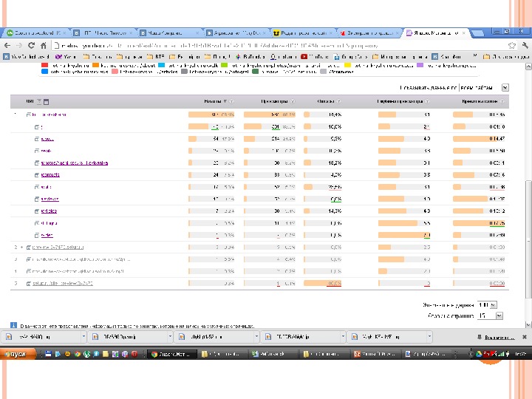Click the help icon beside Глубина просмотра column
The height and width of the screenshot is (399, 532).
click(427, 101)
